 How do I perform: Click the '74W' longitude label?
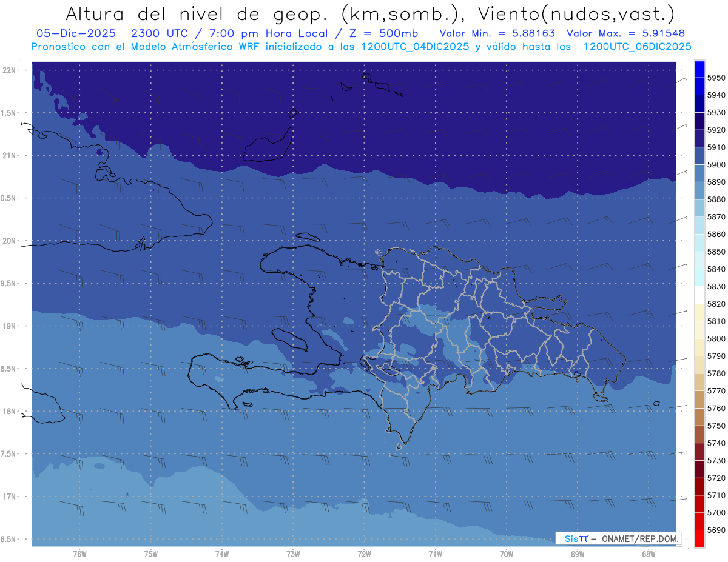point(222,554)
